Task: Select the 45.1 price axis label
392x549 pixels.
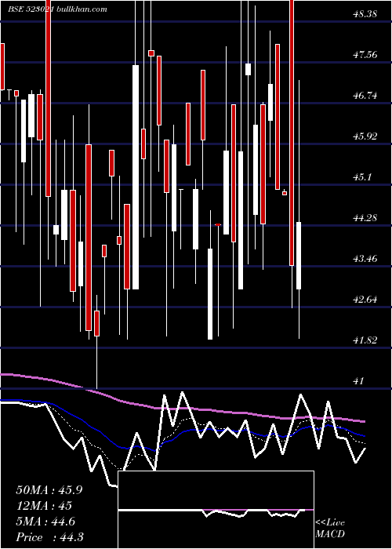Action: (x=362, y=177)
